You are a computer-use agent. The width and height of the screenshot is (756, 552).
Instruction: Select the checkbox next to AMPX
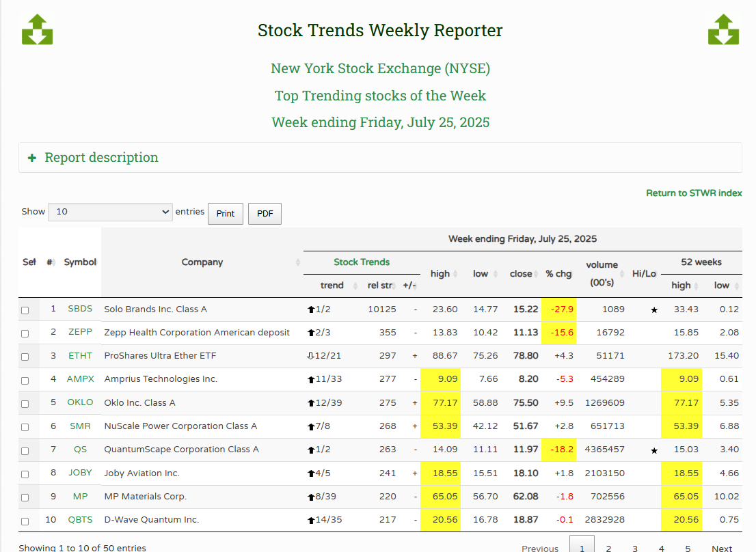tap(25, 381)
